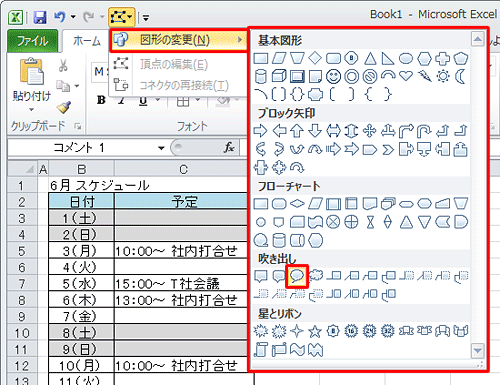The image size is (500, 385).
Task: Pick the 5-Point Star shape
Action: tap(315, 331)
